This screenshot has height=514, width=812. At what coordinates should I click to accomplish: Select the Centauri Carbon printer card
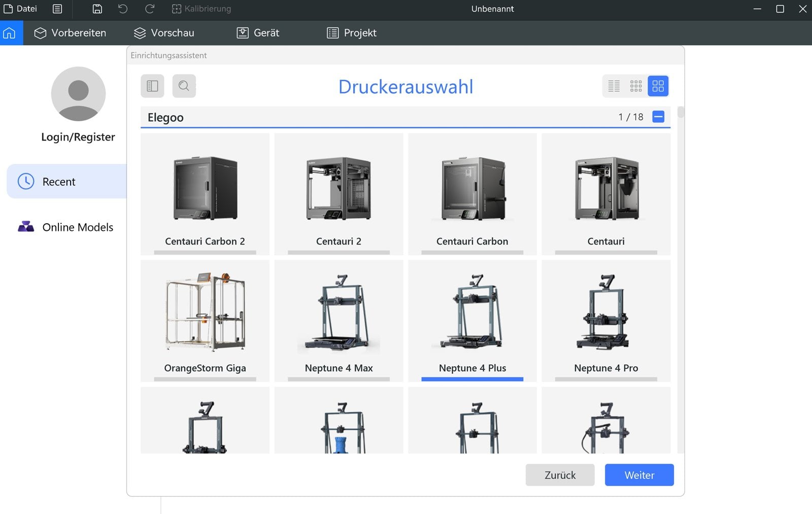pos(472,194)
